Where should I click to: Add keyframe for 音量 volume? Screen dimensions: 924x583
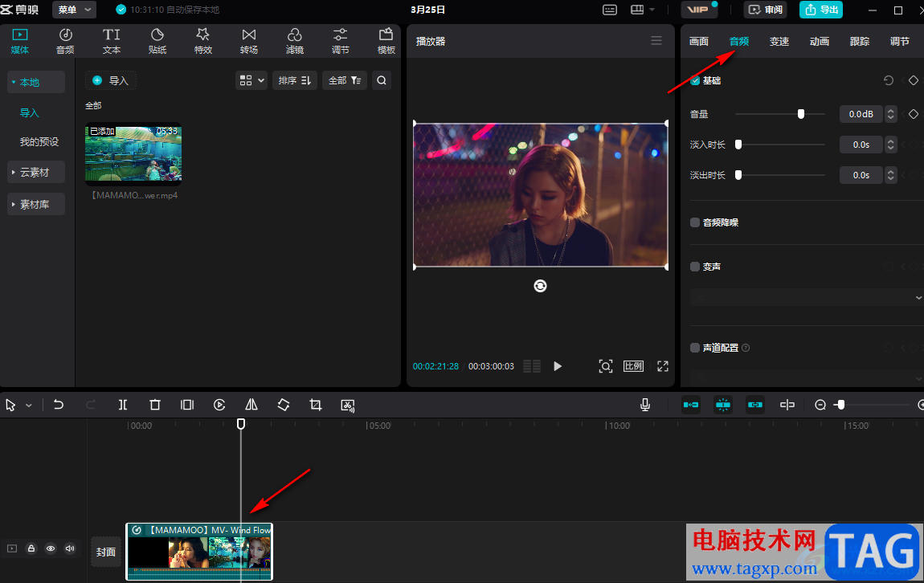[x=914, y=114]
